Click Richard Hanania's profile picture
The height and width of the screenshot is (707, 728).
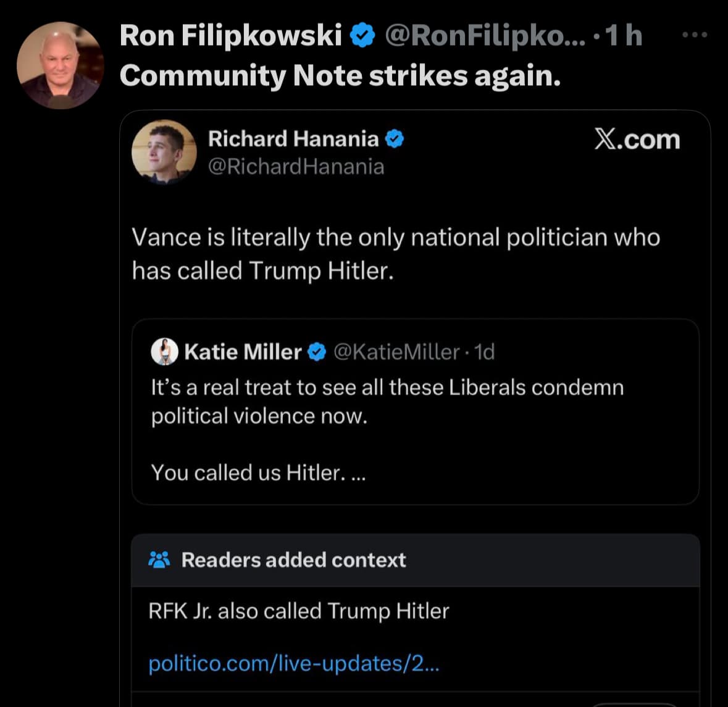164,152
